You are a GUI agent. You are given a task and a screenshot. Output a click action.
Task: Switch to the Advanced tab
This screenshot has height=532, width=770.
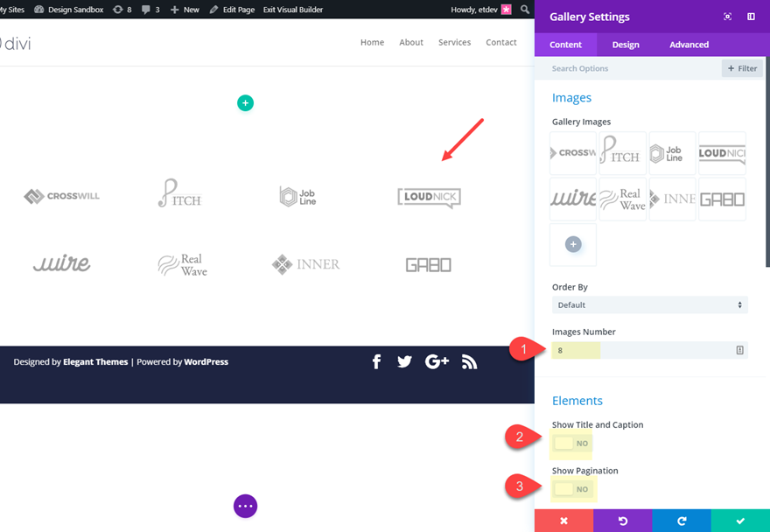pos(689,45)
